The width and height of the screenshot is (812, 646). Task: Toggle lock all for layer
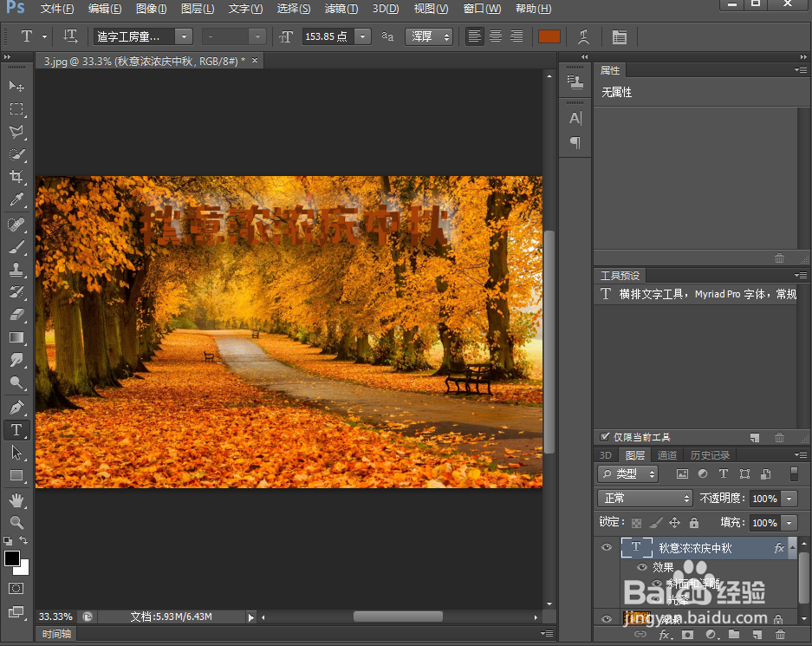pyautogui.click(x=694, y=523)
